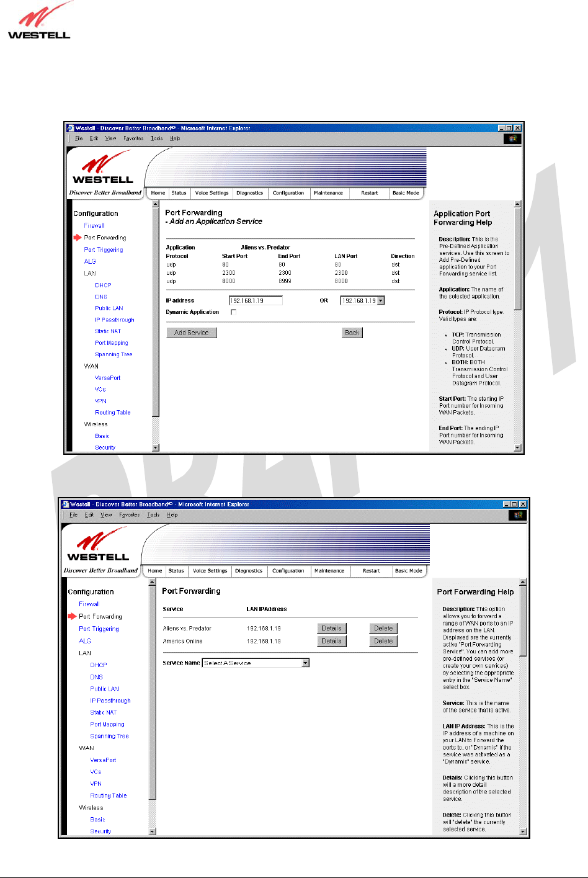Open Configuration tab in upper window
This screenshot has width=588, height=878.
[x=288, y=193]
